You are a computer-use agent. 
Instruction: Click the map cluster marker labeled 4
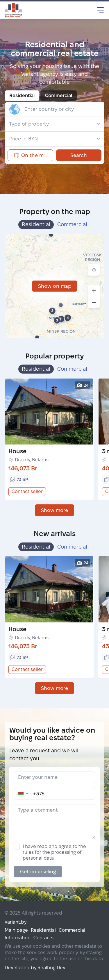[x=68, y=318]
